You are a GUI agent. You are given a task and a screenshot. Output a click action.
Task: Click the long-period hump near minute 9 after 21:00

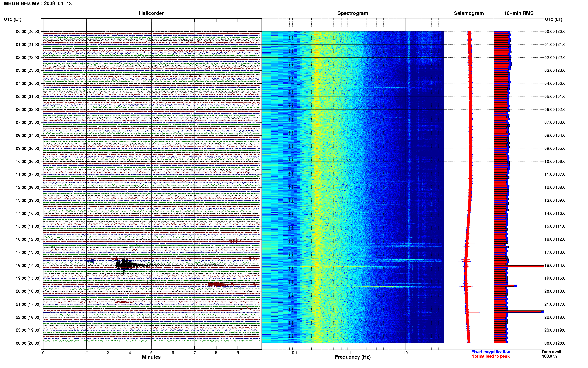(245, 308)
